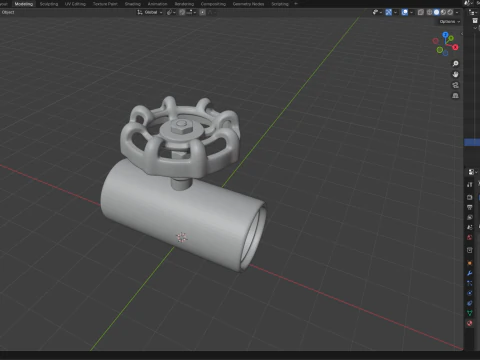This screenshot has width=480, height=360.
Task: Open the Compositing workspace tab
Action: point(213,4)
